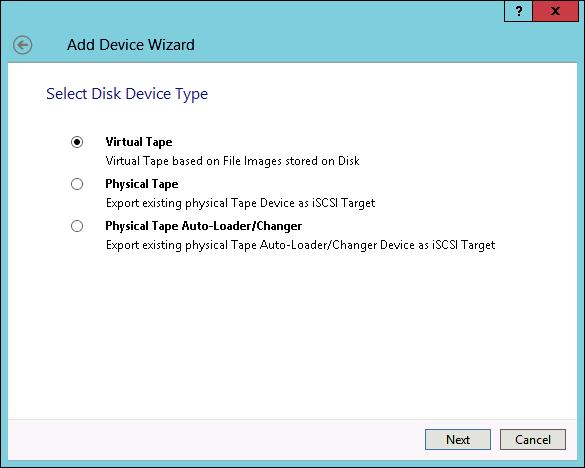The height and width of the screenshot is (468, 585).
Task: Choose the Physical Tape radio option
Action: point(77,184)
